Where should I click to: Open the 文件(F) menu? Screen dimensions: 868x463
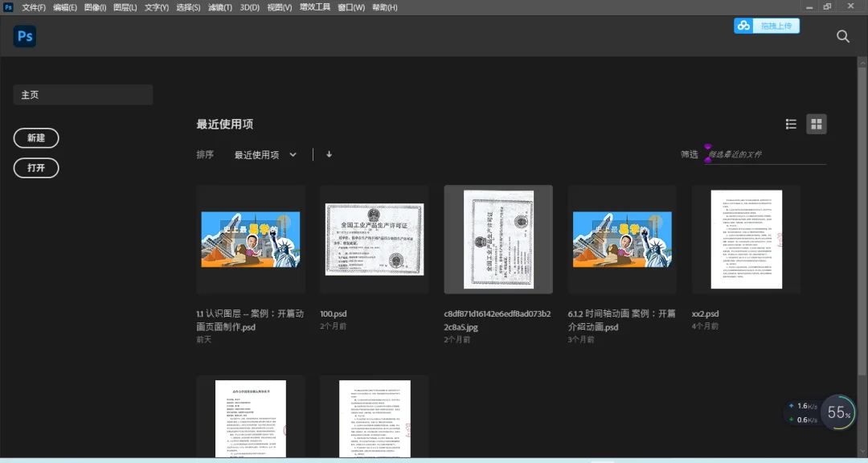click(34, 7)
